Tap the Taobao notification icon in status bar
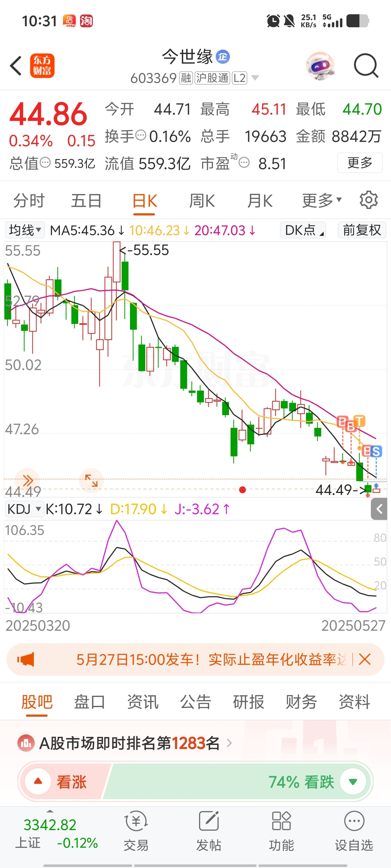This screenshot has height=868, width=391. pyautogui.click(x=86, y=21)
